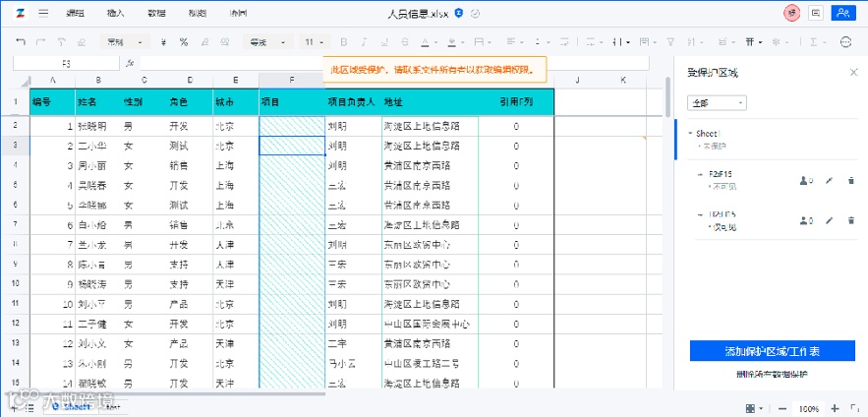Click delete all data protection link
Image resolution: width=868 pixels, height=417 pixels.
point(773,375)
